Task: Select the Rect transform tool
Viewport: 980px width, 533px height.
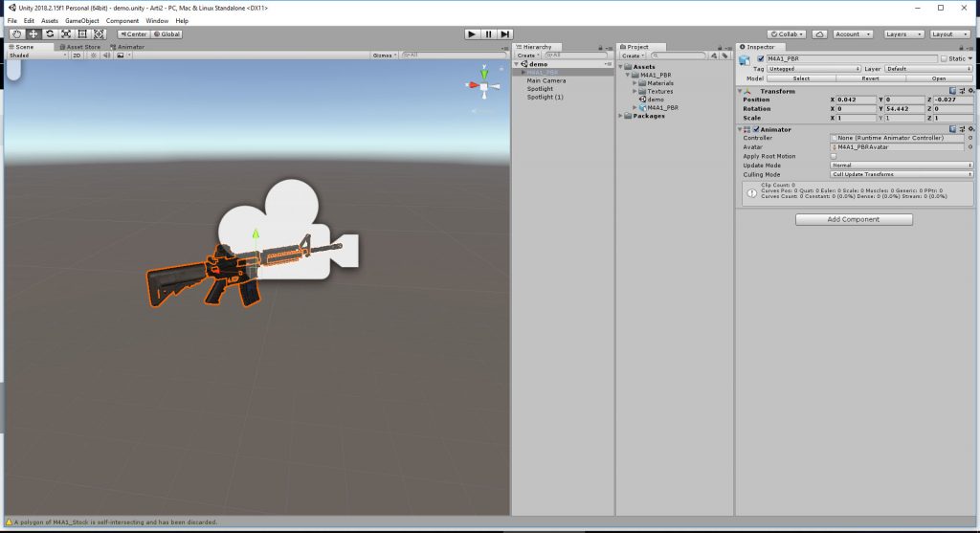Action: [82, 34]
